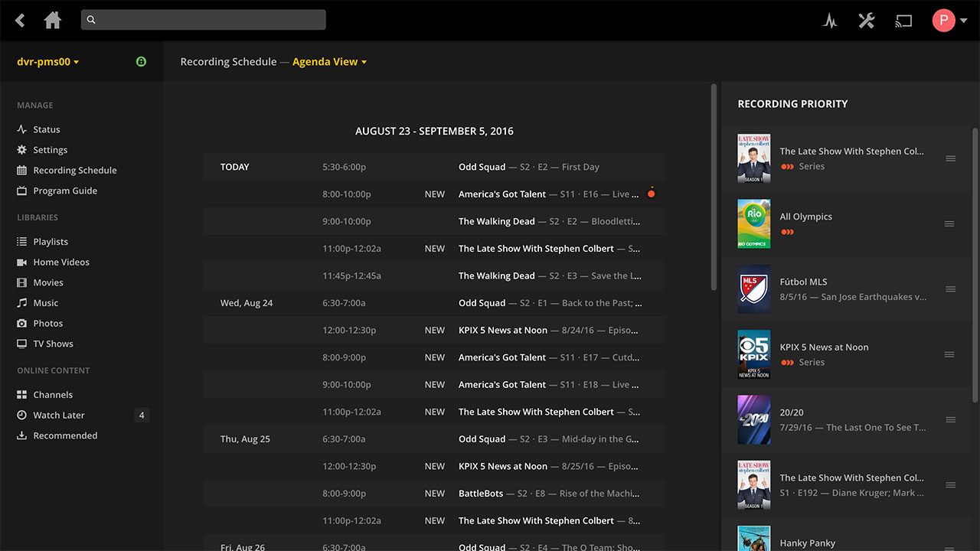This screenshot has width=980, height=551.
Task: Click the Movies camera icon
Action: pos(22,282)
